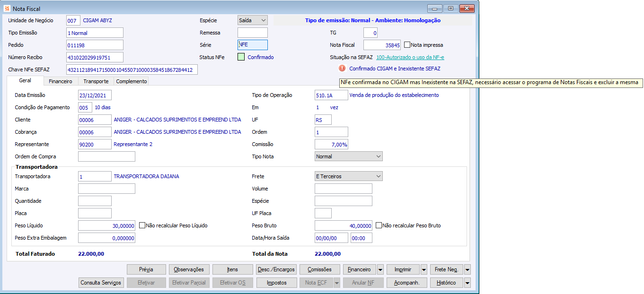Viewport: 644px width, 294px height.
Task: Click the Prévia button
Action: pyautogui.click(x=146, y=269)
